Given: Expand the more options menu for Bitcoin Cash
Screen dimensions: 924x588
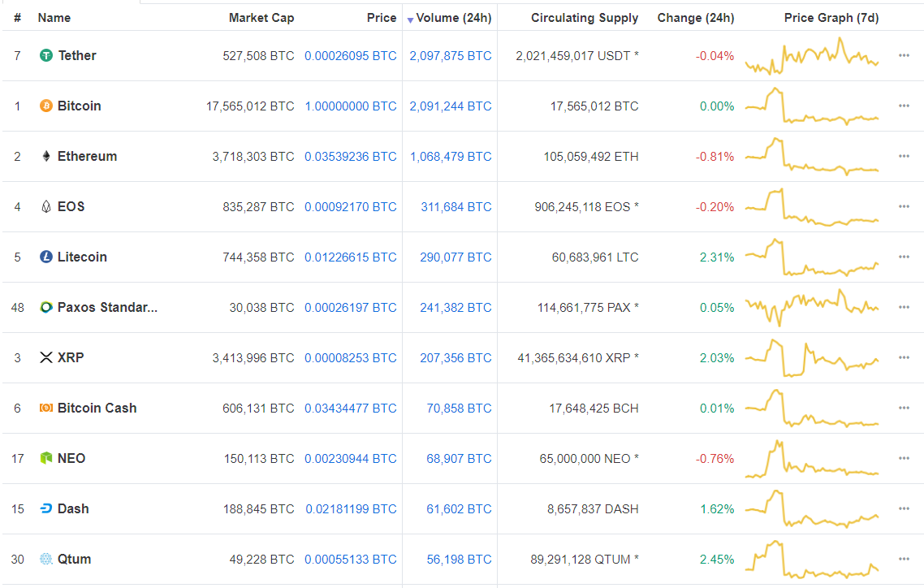Looking at the screenshot, I should [x=904, y=408].
